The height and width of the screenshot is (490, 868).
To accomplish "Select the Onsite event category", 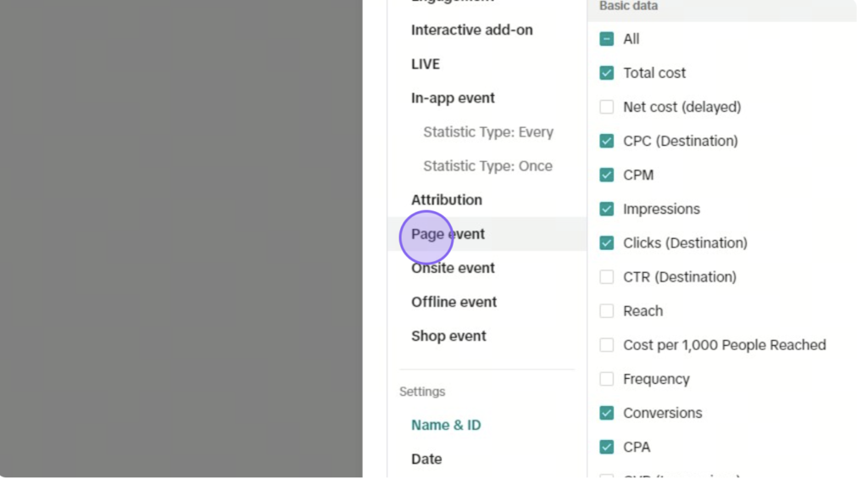I will pos(453,268).
